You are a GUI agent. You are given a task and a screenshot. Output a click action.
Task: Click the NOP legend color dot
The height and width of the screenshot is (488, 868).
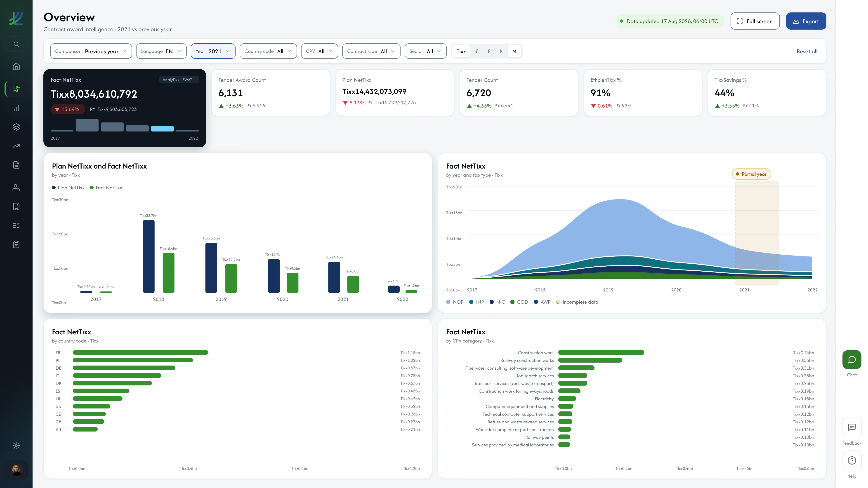pos(448,302)
